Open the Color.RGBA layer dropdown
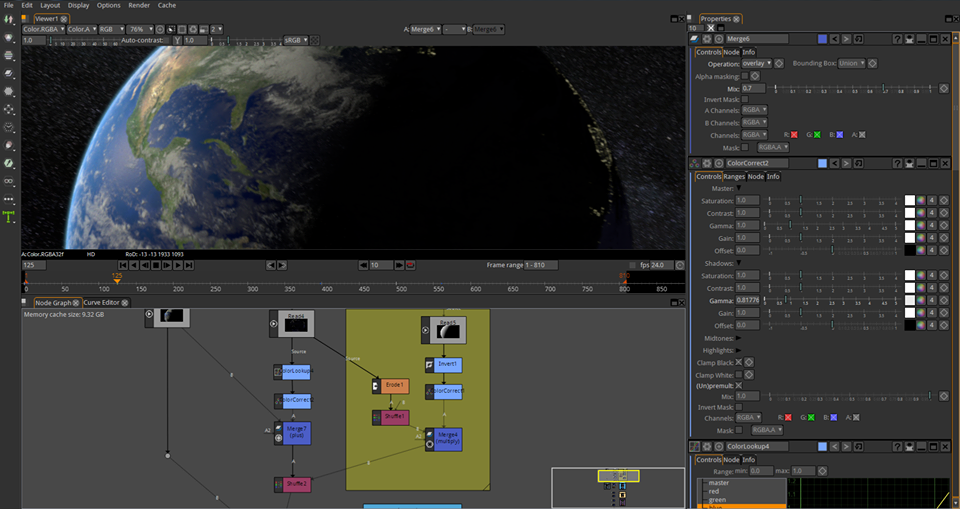The image size is (960, 509). coord(43,29)
